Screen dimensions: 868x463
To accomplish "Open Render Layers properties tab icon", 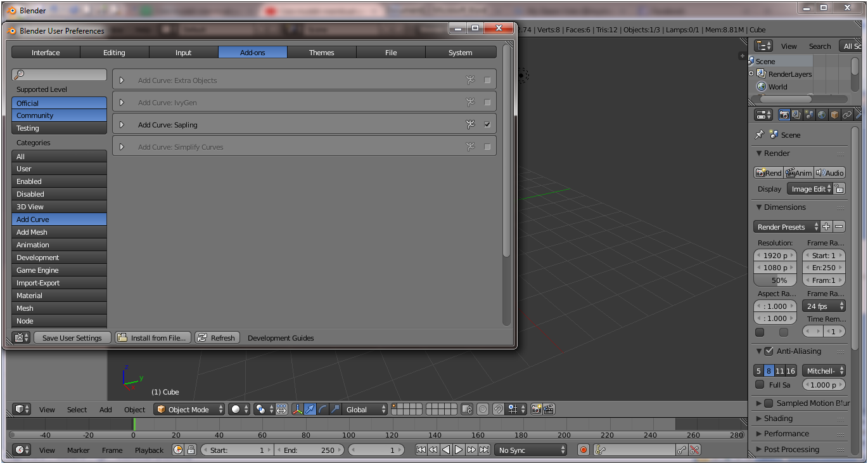I will click(x=796, y=115).
